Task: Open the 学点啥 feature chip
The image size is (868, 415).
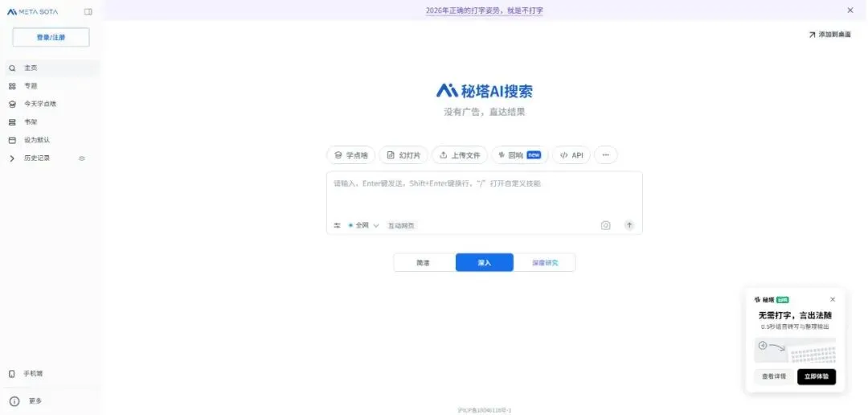Action: [x=351, y=155]
